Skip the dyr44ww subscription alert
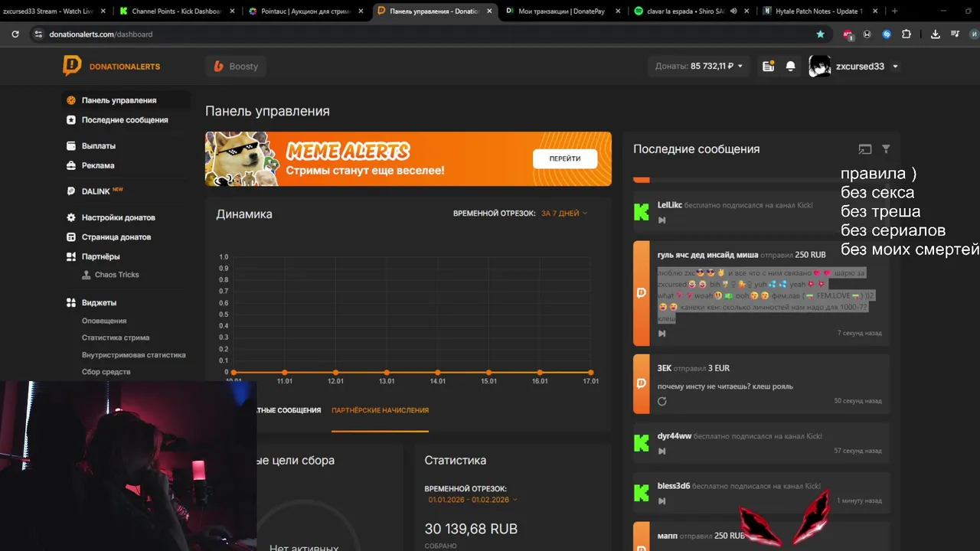The width and height of the screenshot is (980, 551). tap(662, 452)
